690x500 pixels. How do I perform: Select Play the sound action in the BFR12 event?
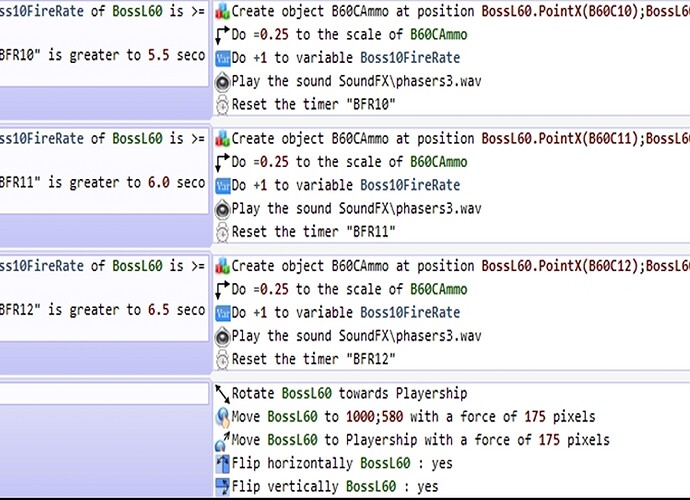[356, 336]
